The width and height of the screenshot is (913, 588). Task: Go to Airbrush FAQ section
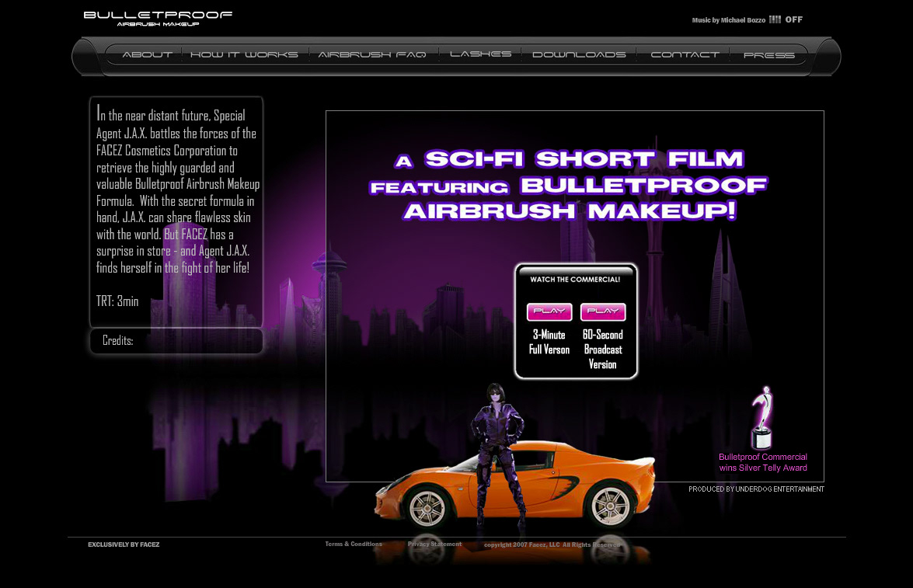coord(372,54)
